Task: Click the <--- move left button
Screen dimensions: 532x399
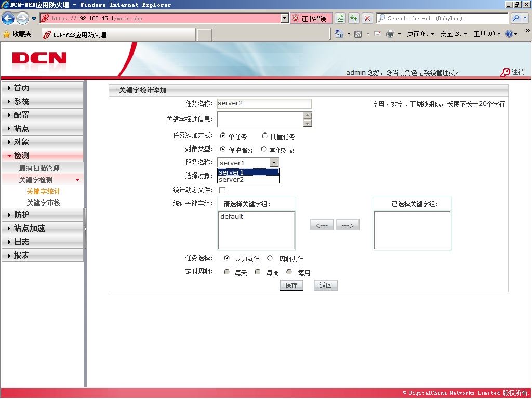Action: (x=321, y=225)
